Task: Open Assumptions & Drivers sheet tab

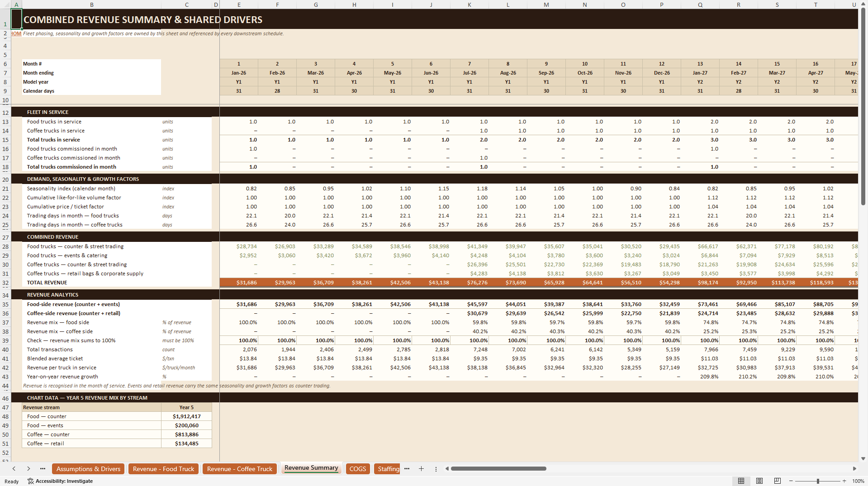Action: pyautogui.click(x=88, y=469)
